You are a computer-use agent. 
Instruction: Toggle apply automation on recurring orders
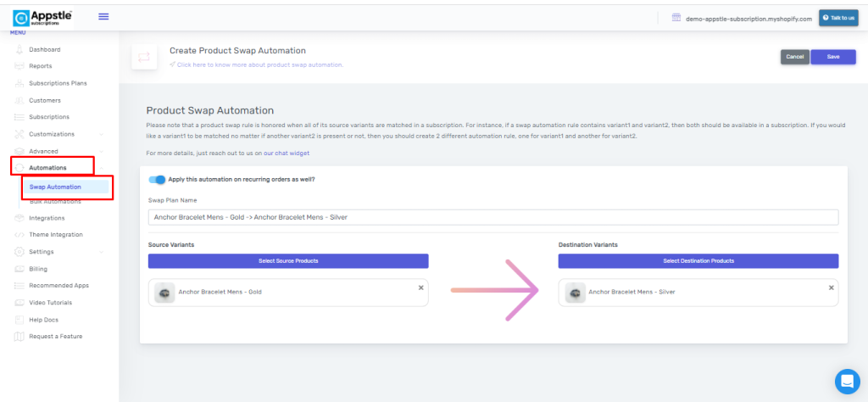157,180
